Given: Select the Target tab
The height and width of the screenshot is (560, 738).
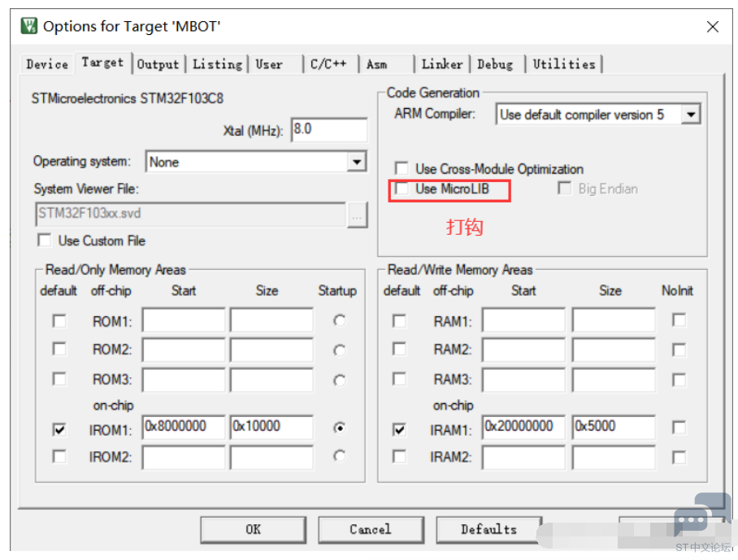Looking at the screenshot, I should 102,62.
